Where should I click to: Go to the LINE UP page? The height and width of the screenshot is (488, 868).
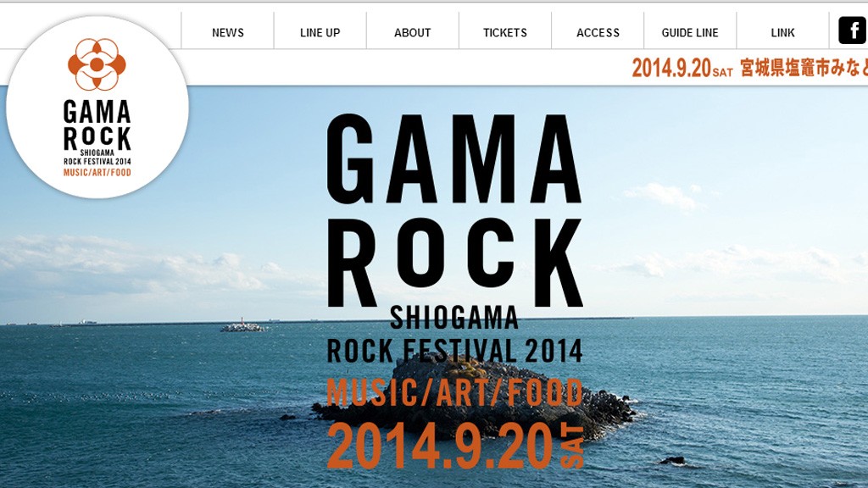(x=320, y=33)
